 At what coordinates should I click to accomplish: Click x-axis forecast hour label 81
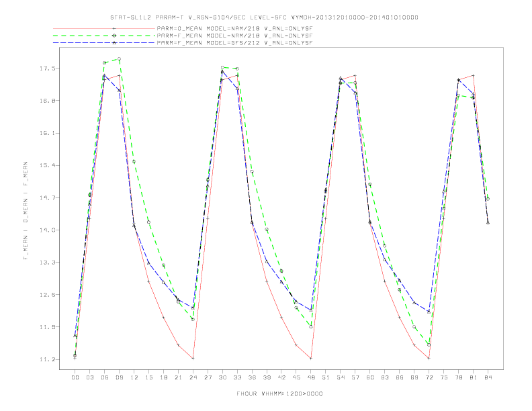coord(474,377)
